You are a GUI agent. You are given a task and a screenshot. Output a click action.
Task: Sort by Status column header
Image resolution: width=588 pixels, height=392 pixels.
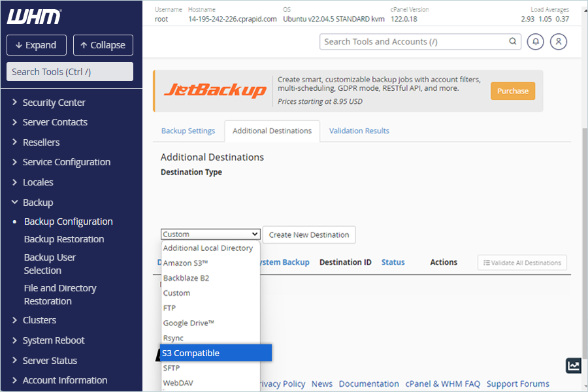tap(393, 262)
